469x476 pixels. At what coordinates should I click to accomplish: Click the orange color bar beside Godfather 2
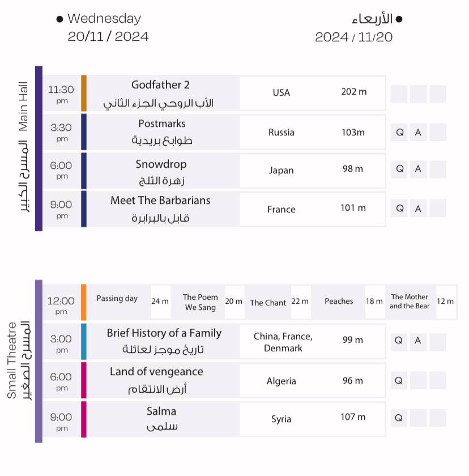84,93
